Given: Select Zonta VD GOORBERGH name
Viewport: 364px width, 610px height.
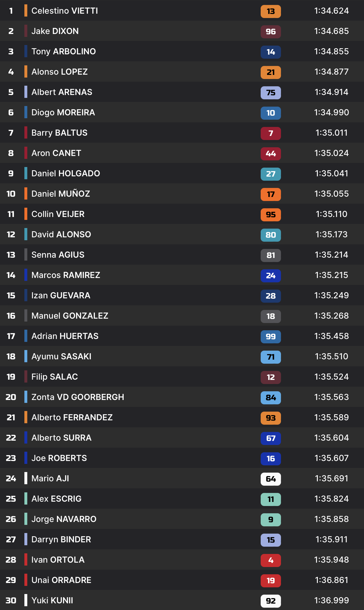Looking at the screenshot, I should pos(78,397).
